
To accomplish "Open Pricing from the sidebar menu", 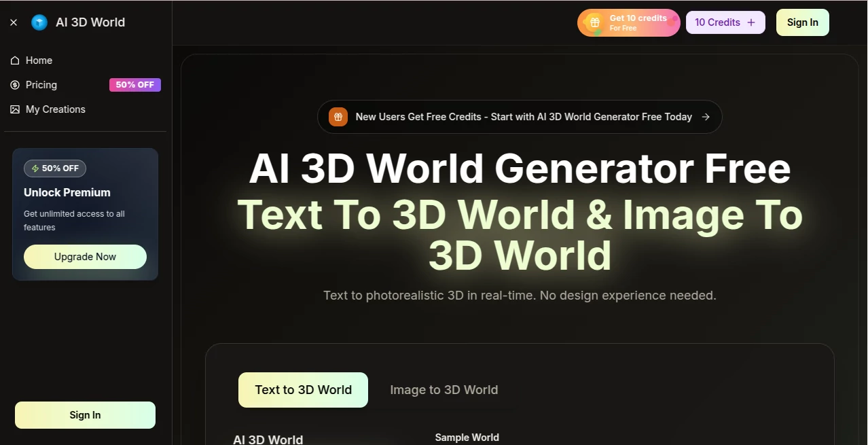I will (41, 84).
